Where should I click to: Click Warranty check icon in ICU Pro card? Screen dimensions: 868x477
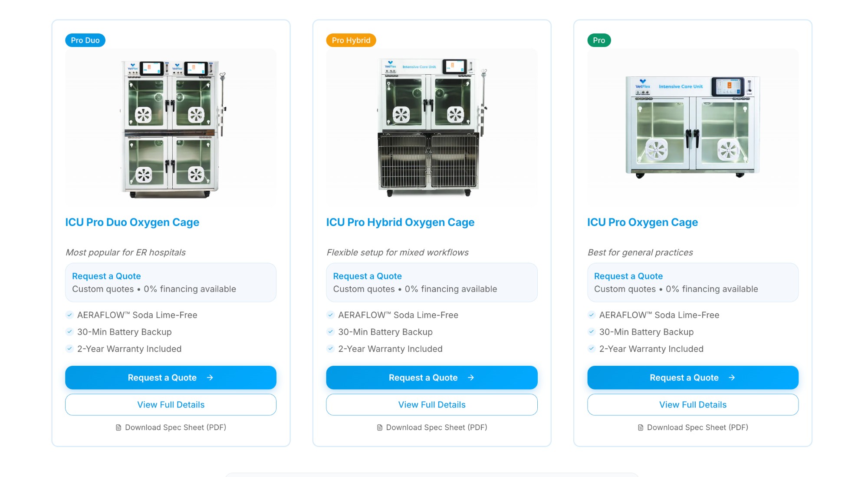pyautogui.click(x=592, y=349)
